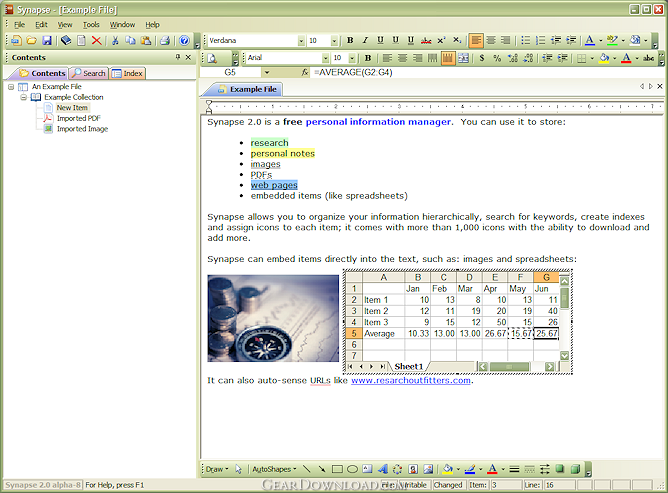Pick text font color A in top toolbar
This screenshot has width=668, height=493.
[590, 40]
